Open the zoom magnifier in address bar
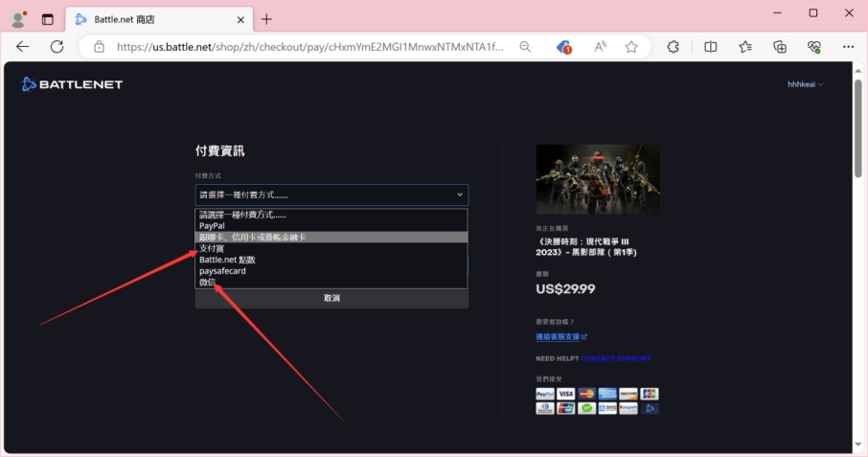The height and width of the screenshot is (457, 868). tap(525, 47)
